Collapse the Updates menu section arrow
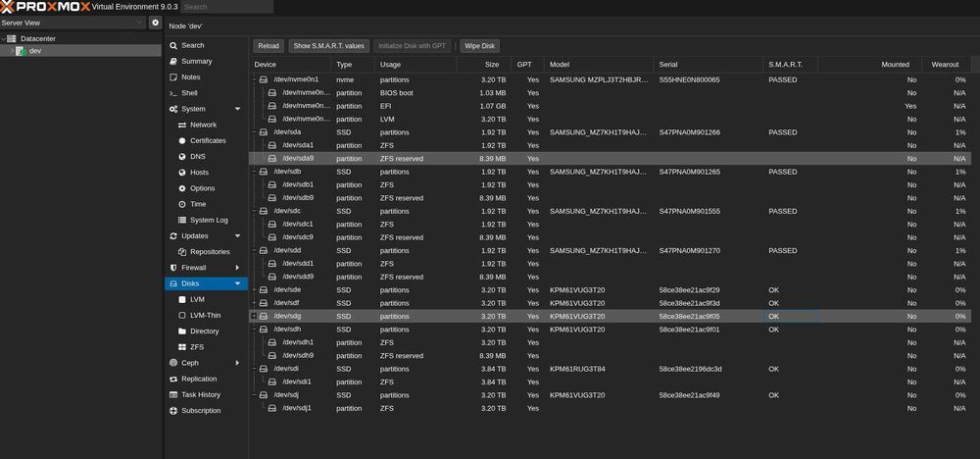This screenshot has height=459, width=980. click(237, 235)
